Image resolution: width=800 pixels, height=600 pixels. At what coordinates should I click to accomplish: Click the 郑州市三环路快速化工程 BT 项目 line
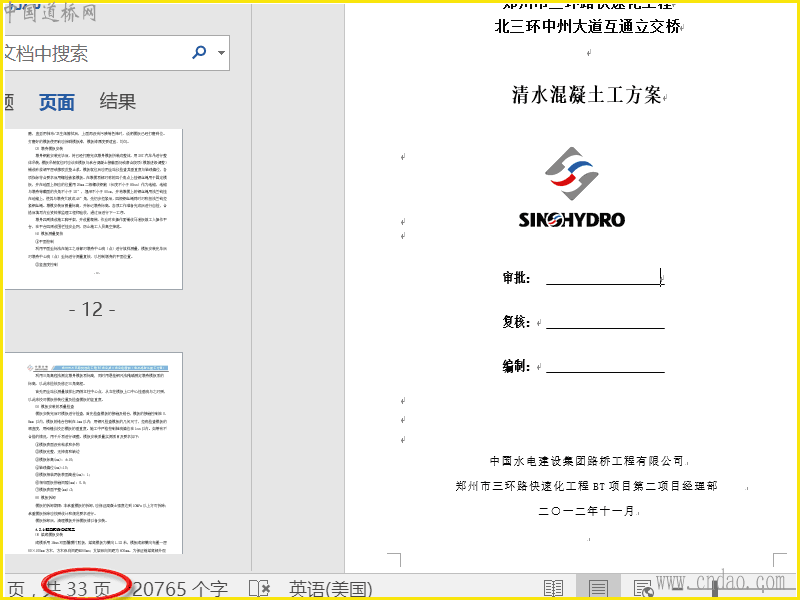587,486
